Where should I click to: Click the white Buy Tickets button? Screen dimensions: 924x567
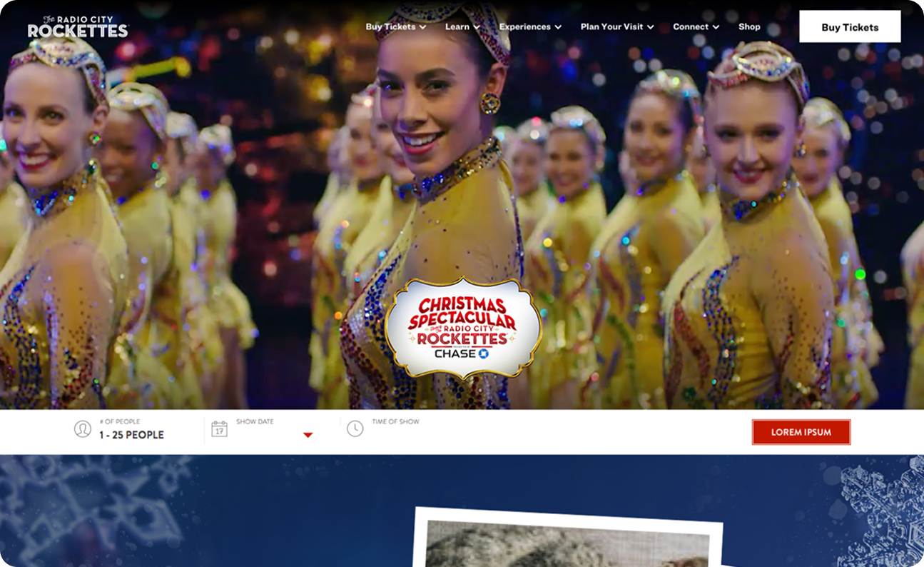pyautogui.click(x=850, y=26)
